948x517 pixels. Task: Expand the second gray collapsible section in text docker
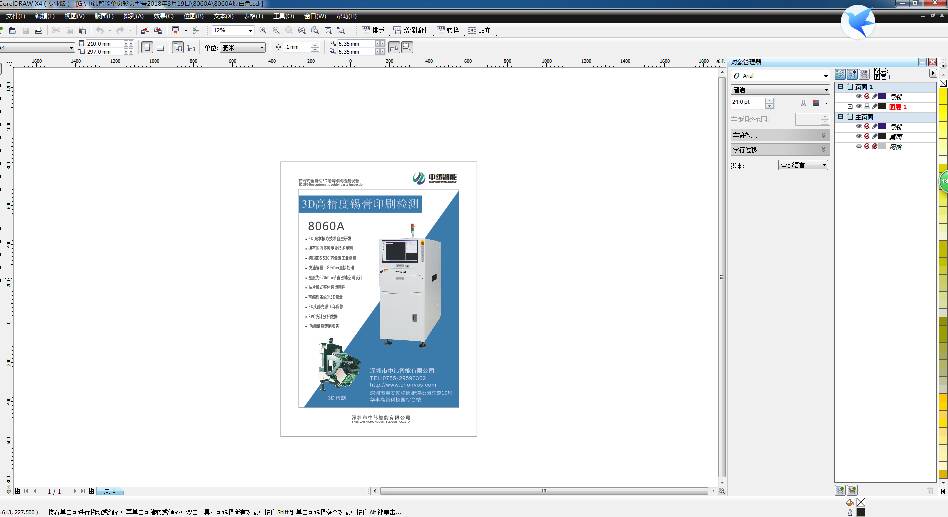point(780,149)
